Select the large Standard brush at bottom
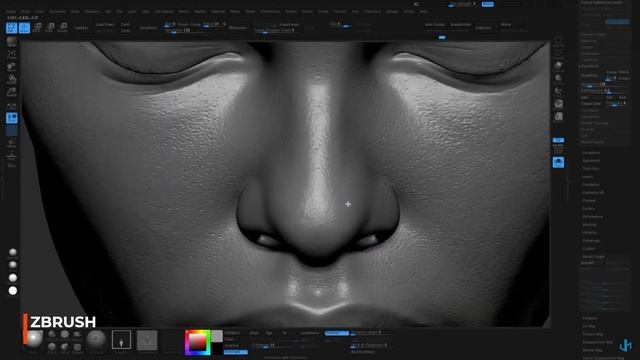Image resolution: width=640 pixels, height=360 pixels. (x=34, y=340)
